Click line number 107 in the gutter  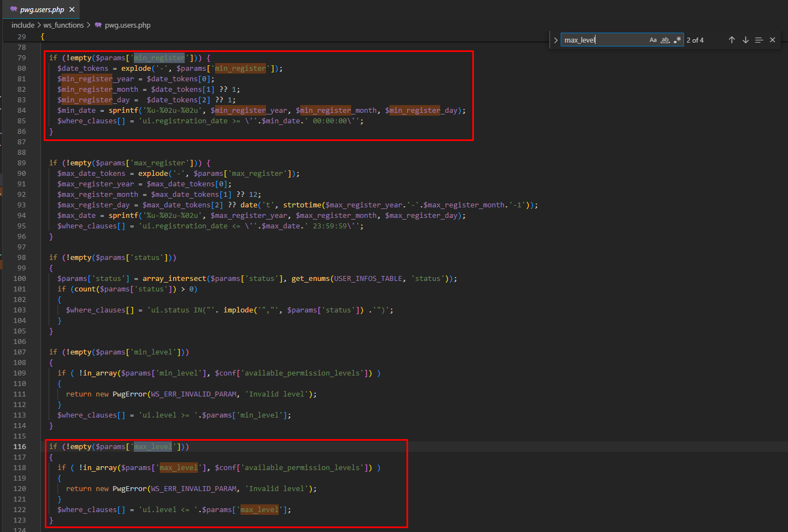click(x=20, y=352)
